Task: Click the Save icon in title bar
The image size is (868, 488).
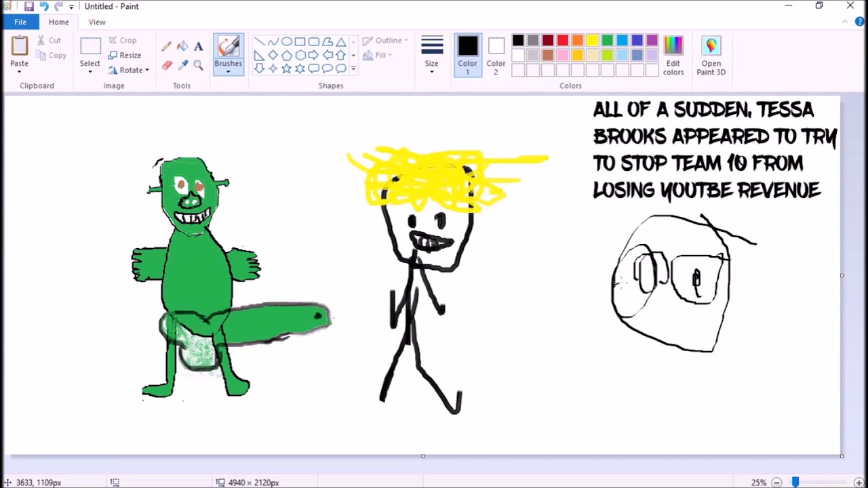Action: pos(28,6)
